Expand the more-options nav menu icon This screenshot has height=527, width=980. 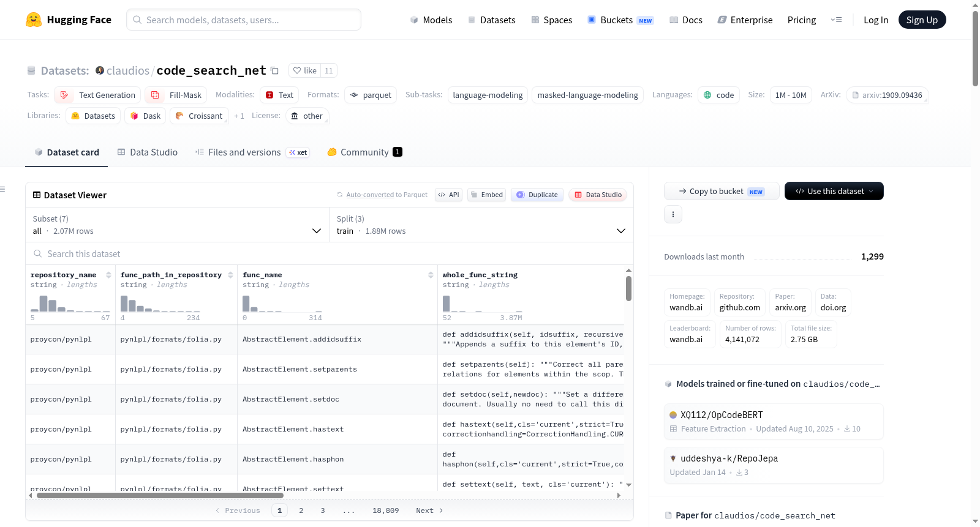tap(836, 20)
